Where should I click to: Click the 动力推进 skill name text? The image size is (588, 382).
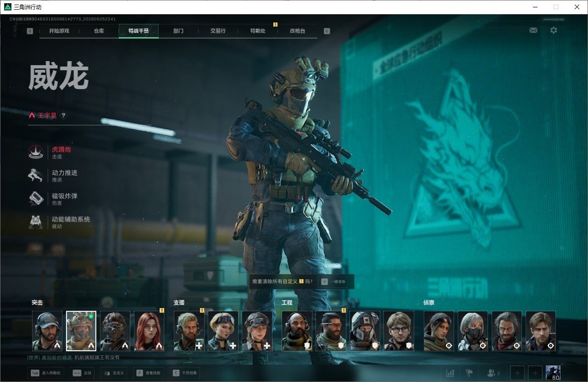65,173
